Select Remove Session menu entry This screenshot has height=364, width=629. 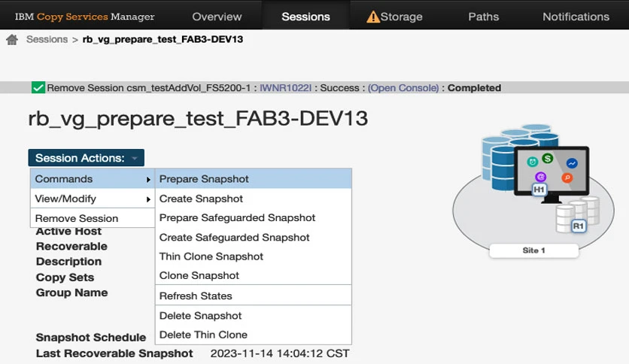tap(93, 218)
